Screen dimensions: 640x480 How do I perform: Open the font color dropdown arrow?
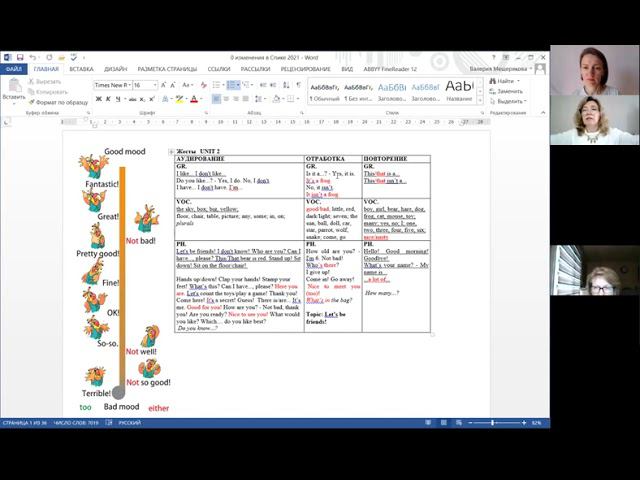click(202, 99)
